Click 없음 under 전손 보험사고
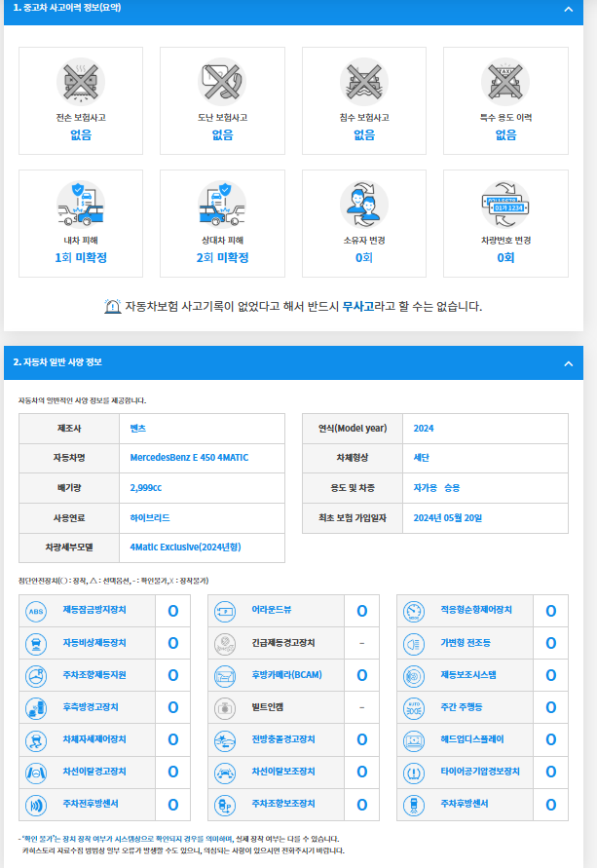This screenshot has height=868, width=597. tap(81, 134)
